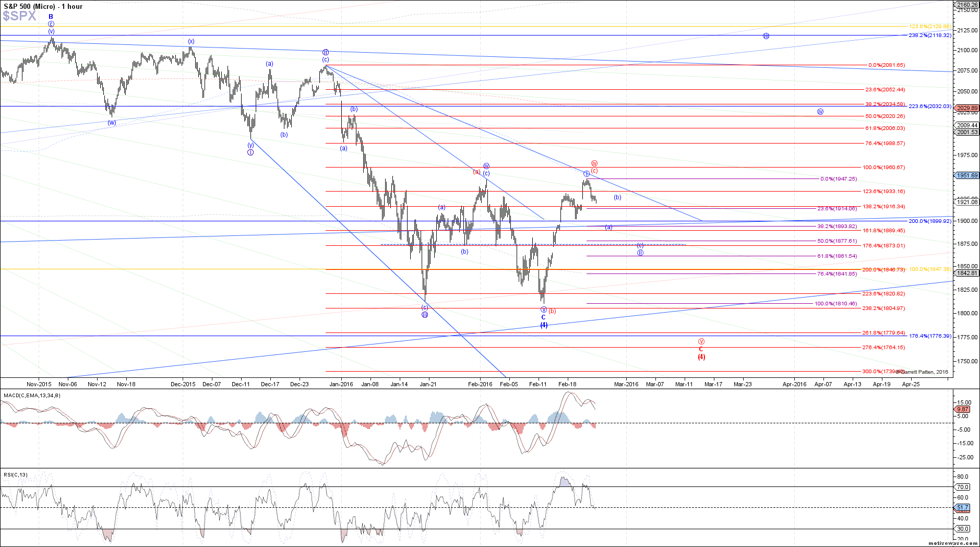Select the red 0.0%(2081.65) Fibonacci label
Screen dimensions: 980x547
(x=887, y=65)
